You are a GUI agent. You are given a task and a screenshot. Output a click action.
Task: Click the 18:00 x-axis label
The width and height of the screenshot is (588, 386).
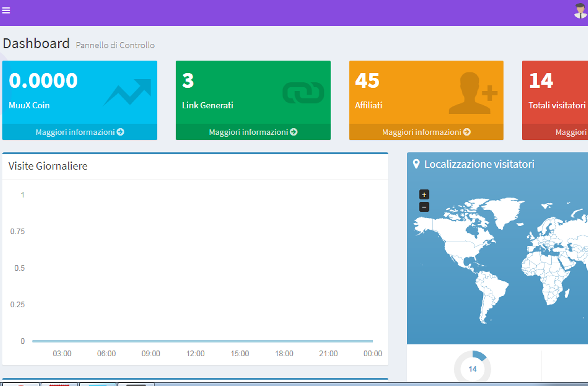click(x=284, y=354)
